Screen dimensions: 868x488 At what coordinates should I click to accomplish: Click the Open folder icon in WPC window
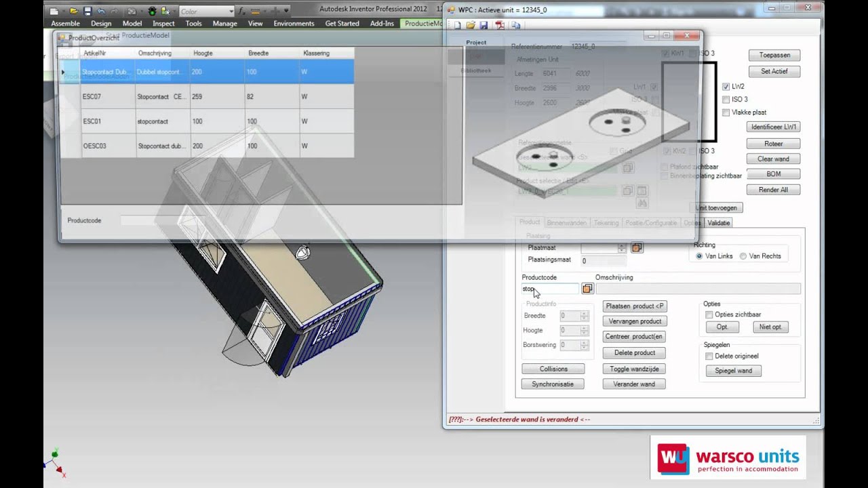pos(471,25)
